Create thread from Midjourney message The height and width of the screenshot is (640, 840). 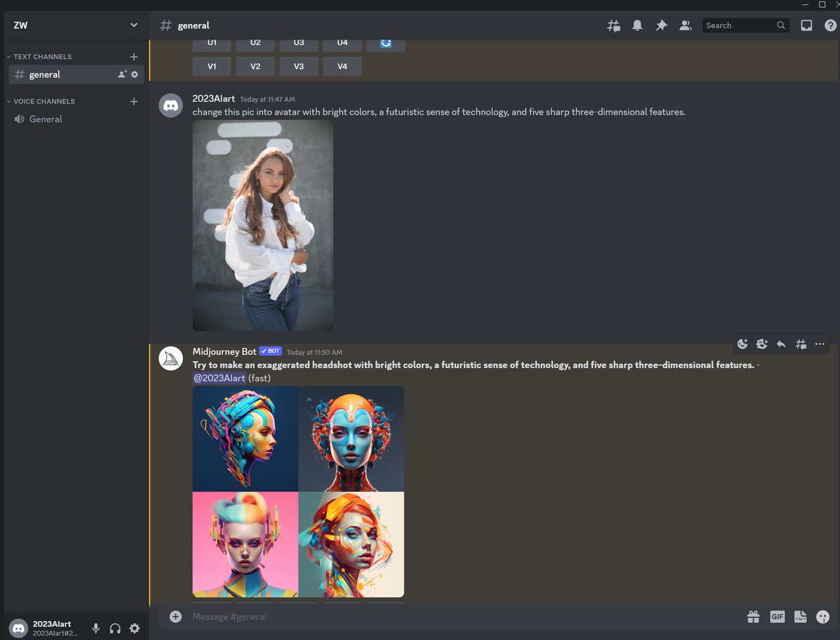801,344
